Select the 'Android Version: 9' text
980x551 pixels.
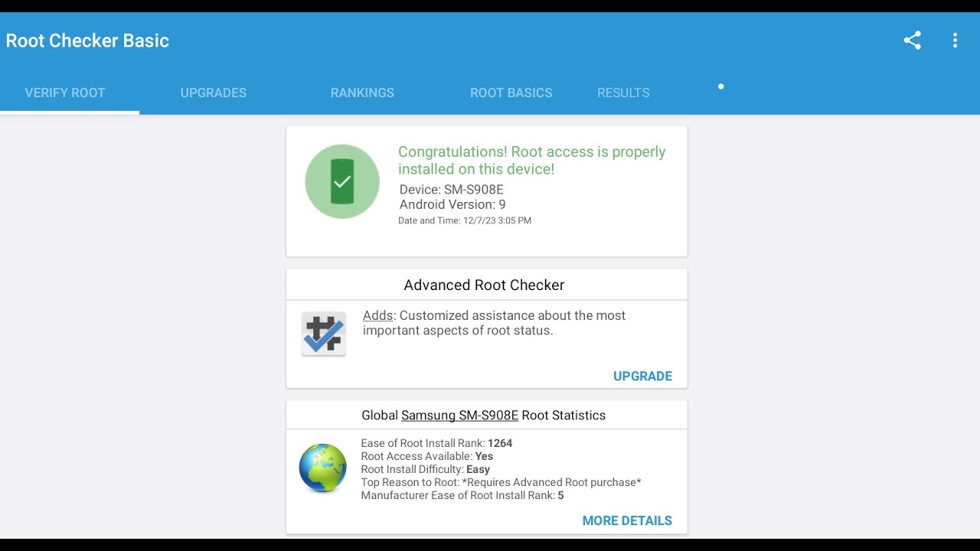coord(452,204)
